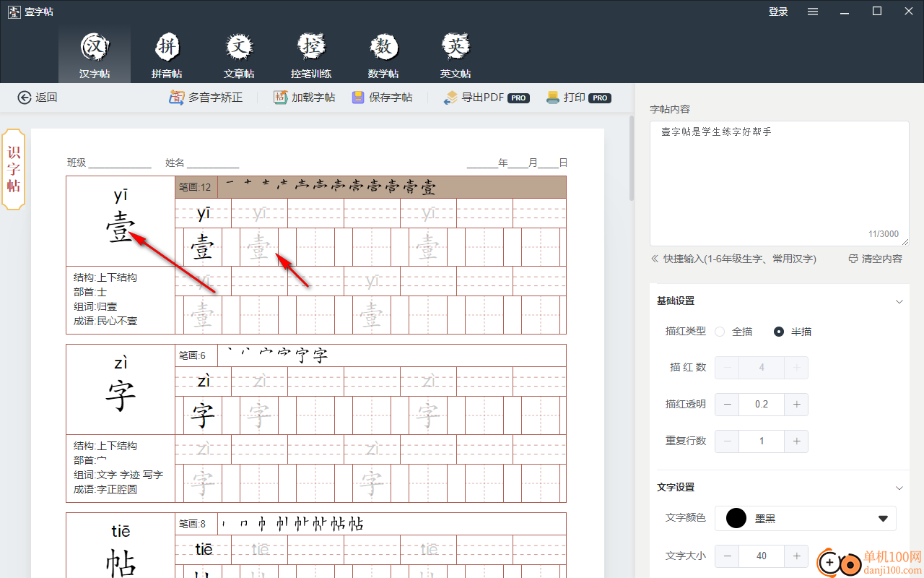Decrease 文字大小 value
Viewport: 924px width, 578px height.
click(x=727, y=556)
